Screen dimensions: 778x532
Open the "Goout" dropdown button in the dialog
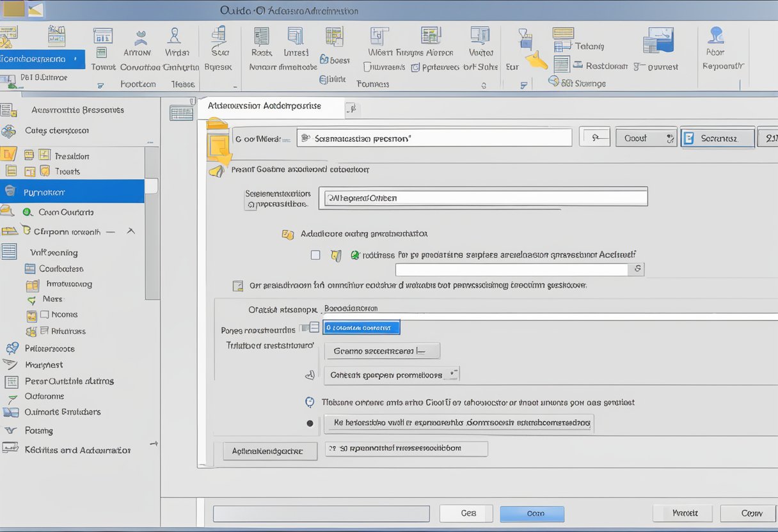646,138
